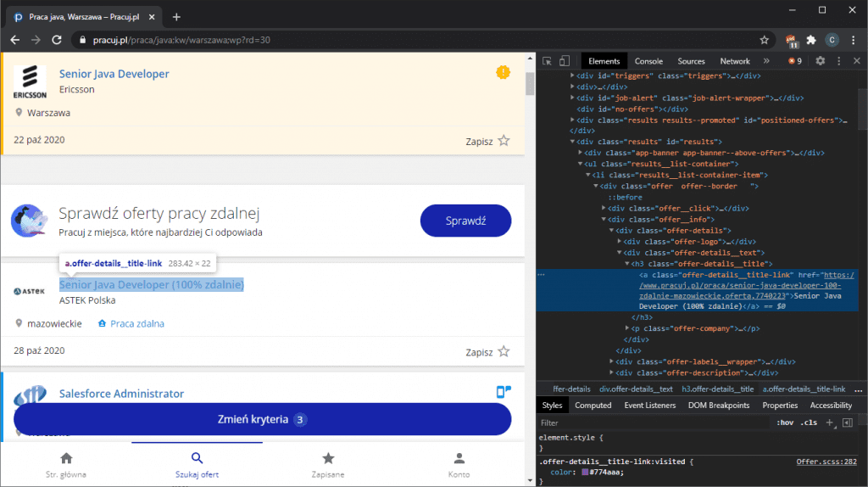Expand the offer-labels__wrapper div node
868x487 pixels.
pyautogui.click(x=612, y=361)
